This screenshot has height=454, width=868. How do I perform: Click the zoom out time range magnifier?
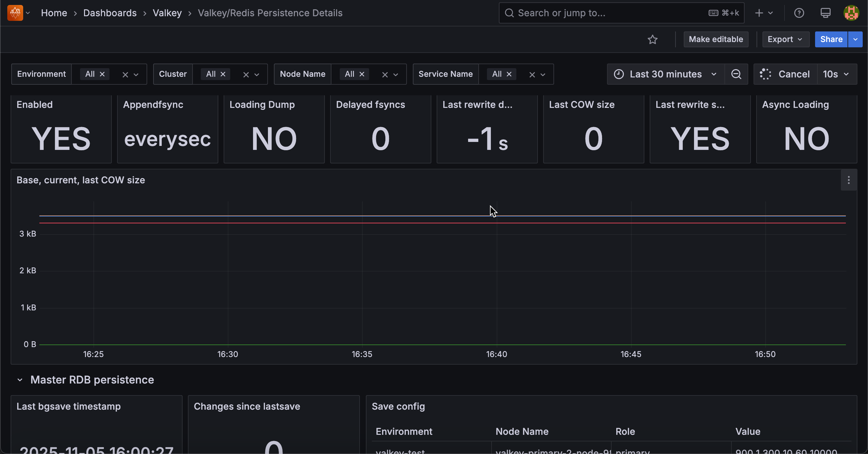[737, 74]
